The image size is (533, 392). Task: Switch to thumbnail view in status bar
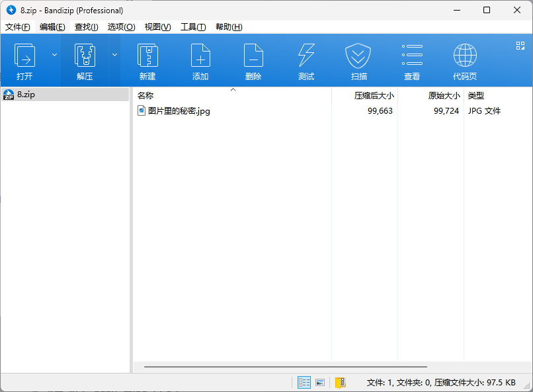tap(320, 383)
